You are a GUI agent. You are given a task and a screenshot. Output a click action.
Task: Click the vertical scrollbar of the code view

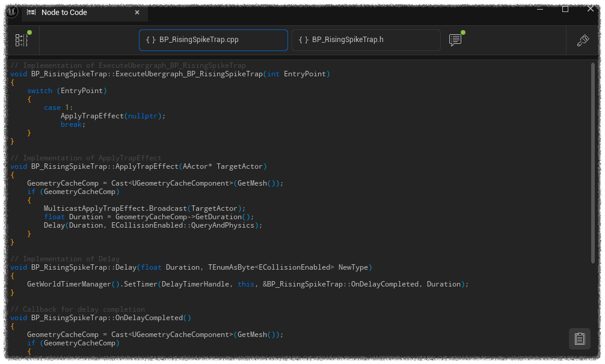click(593, 163)
